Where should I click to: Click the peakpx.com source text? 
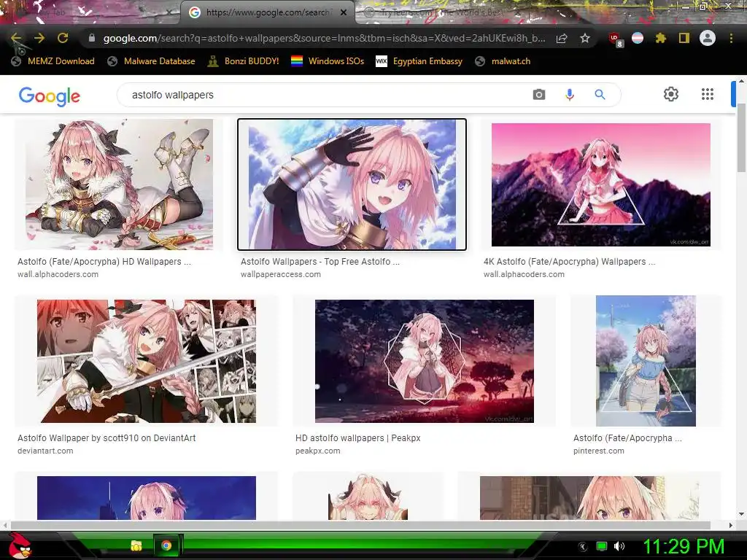pos(318,451)
